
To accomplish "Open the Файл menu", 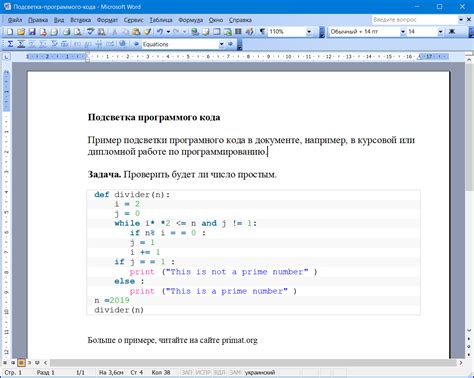I will click(x=15, y=20).
